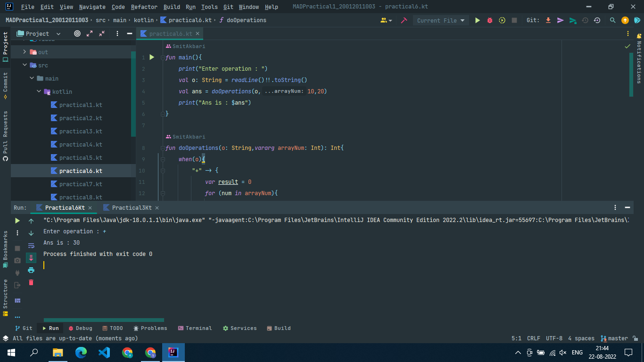Toggle scroll to end in the Run console
Image resolution: width=644 pixels, height=362 pixels.
click(31, 258)
